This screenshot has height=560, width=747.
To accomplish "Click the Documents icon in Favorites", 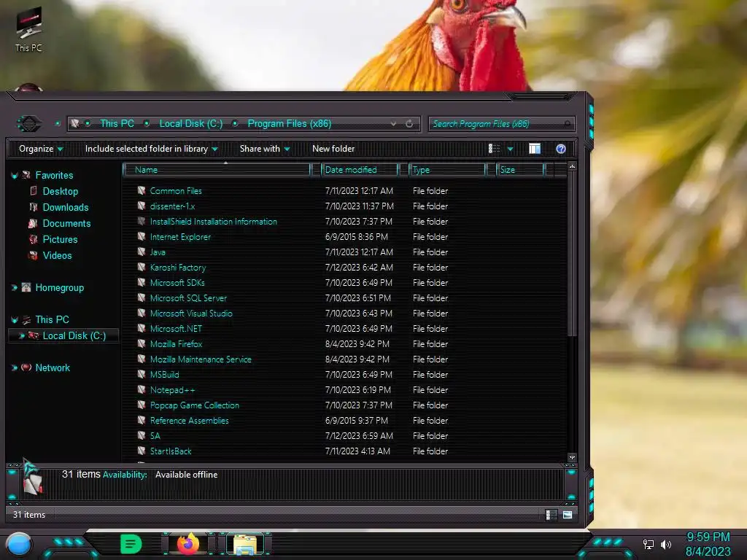I will pos(33,223).
